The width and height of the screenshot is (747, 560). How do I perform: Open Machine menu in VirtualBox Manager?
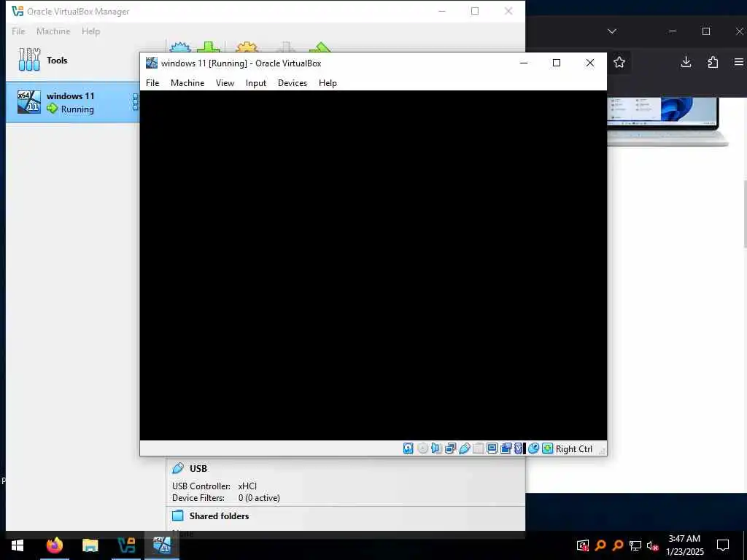(53, 31)
